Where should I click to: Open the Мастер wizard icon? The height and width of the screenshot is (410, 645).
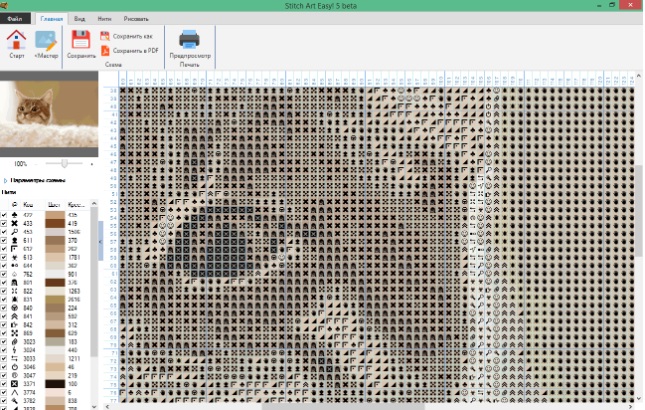click(x=46, y=41)
